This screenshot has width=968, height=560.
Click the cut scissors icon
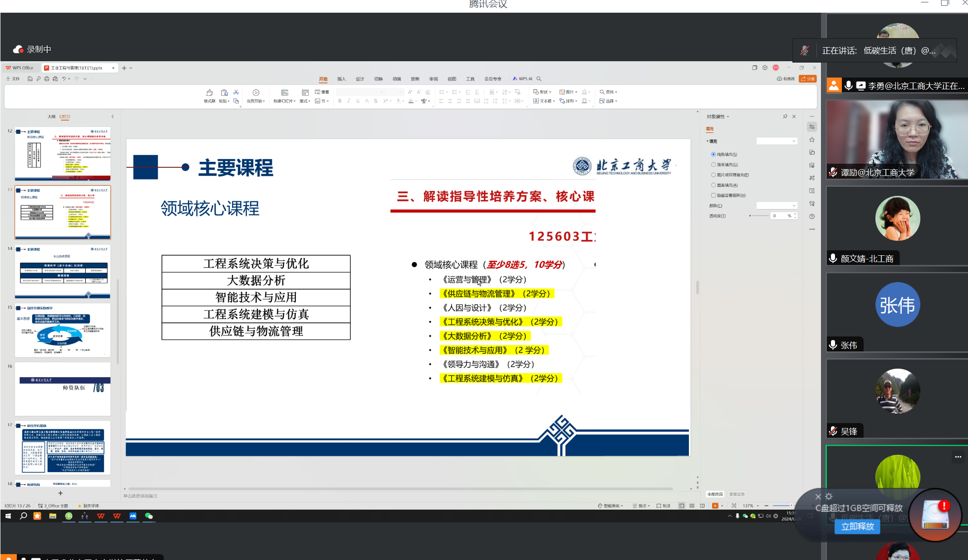[x=236, y=92]
